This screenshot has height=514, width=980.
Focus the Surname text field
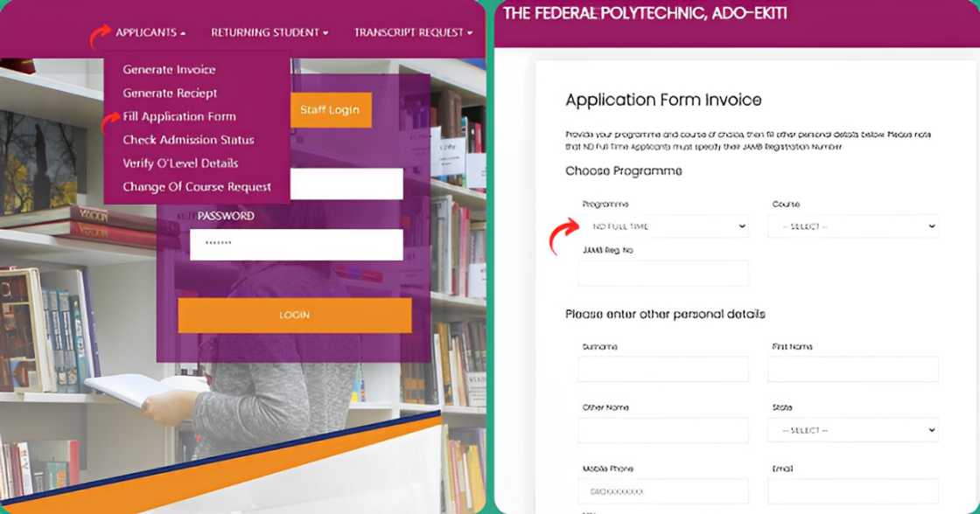664,369
